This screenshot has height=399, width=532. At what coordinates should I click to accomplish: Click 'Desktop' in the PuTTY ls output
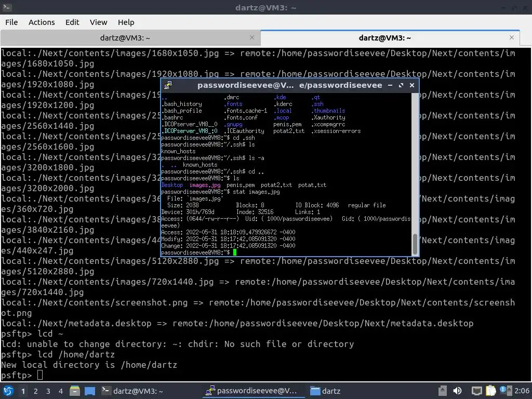172,185
